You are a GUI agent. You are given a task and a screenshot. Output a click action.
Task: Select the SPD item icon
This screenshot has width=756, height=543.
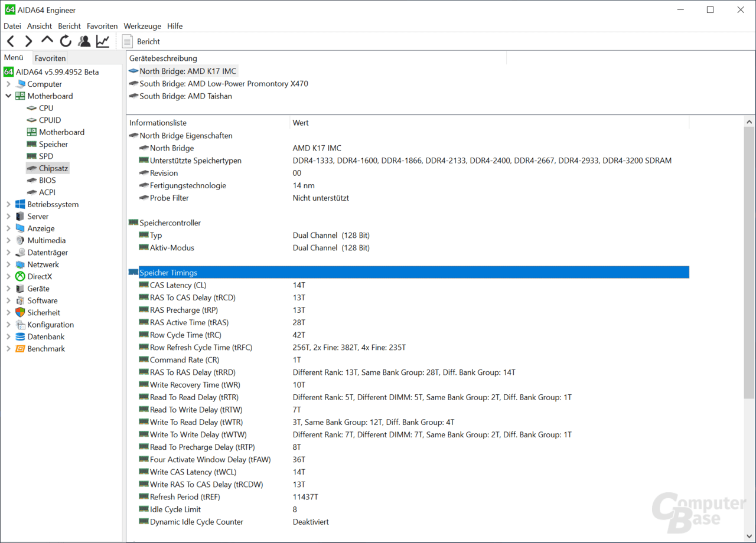[x=32, y=156]
